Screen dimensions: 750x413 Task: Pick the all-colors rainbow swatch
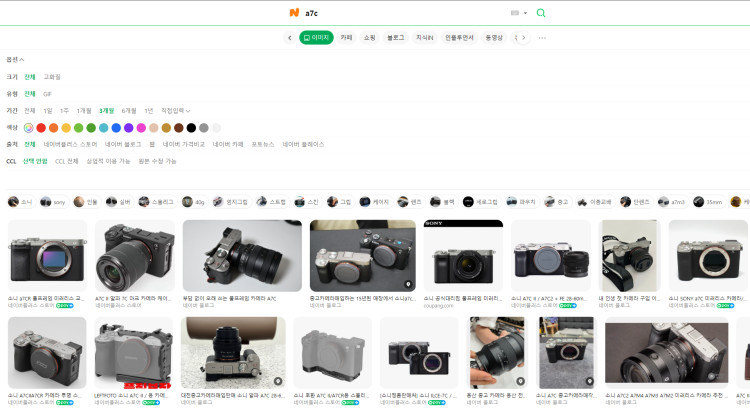tap(28, 127)
